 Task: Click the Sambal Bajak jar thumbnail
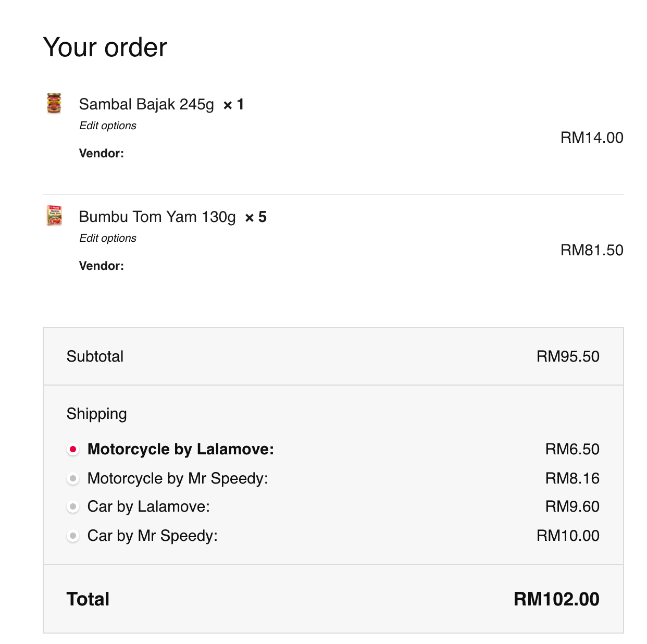point(54,103)
